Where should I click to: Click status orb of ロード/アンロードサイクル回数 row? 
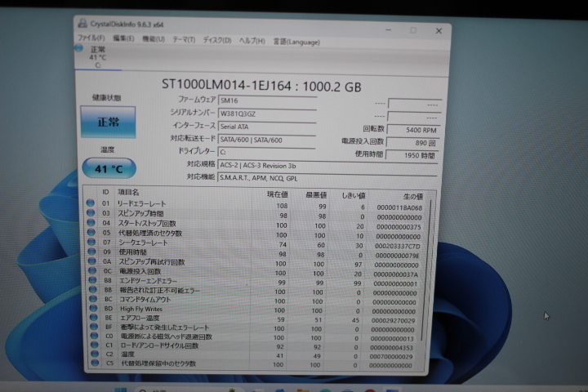95,345
